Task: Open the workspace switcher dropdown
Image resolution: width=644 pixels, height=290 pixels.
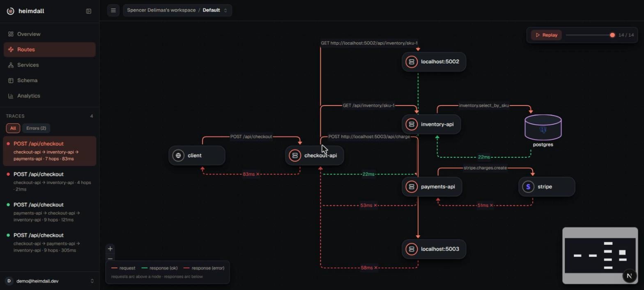Action: [x=177, y=10]
